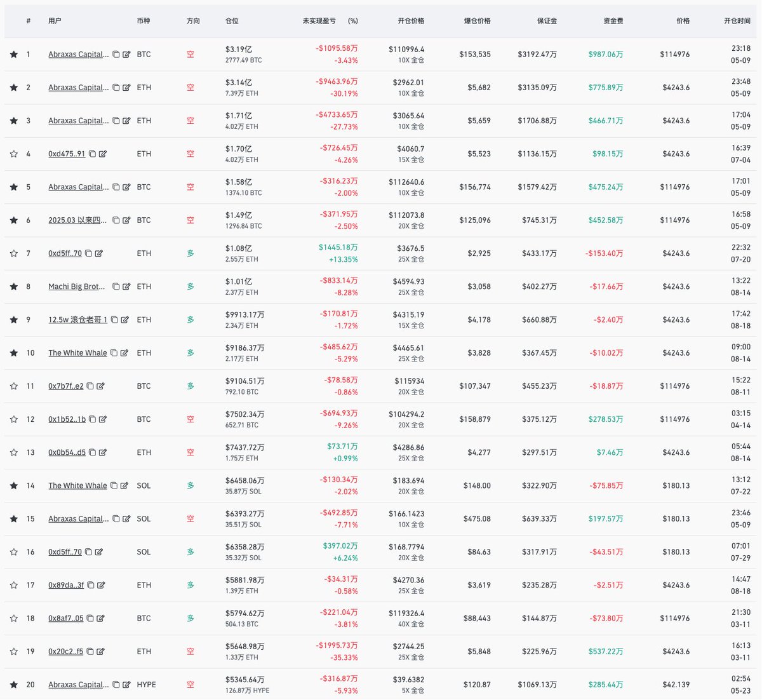
Task: Edit note icon in row 16 0xd5ff..70 SOL
Action: pos(98,552)
